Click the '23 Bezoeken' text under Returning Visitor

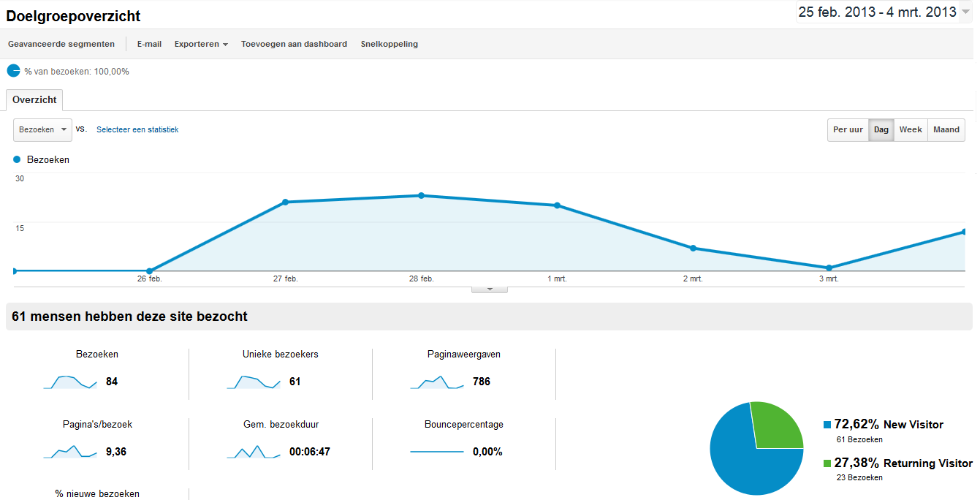click(859, 478)
